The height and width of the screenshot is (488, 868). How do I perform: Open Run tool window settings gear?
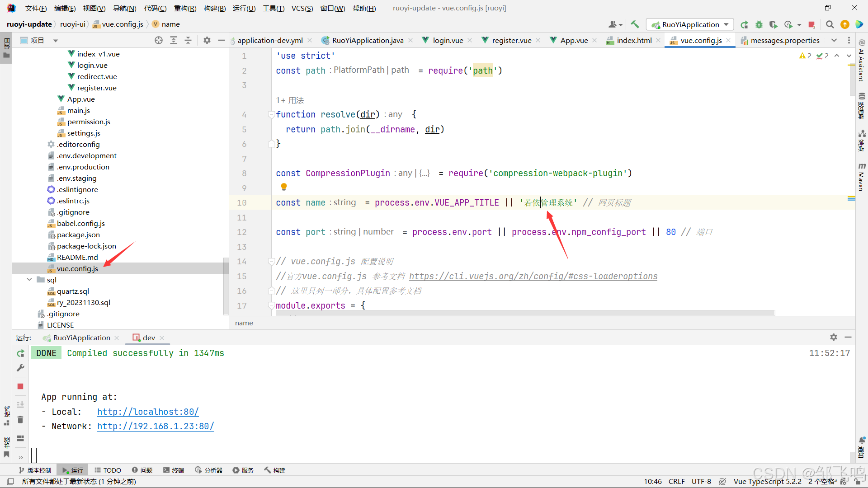point(833,338)
